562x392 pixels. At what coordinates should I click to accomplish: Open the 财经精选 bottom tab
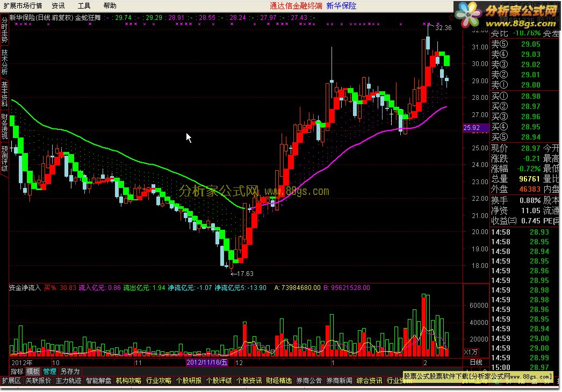click(279, 381)
